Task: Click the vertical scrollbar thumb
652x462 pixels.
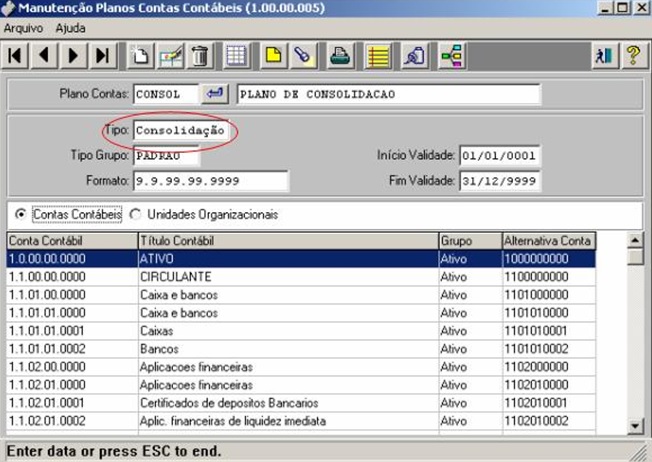Action: tap(635, 256)
